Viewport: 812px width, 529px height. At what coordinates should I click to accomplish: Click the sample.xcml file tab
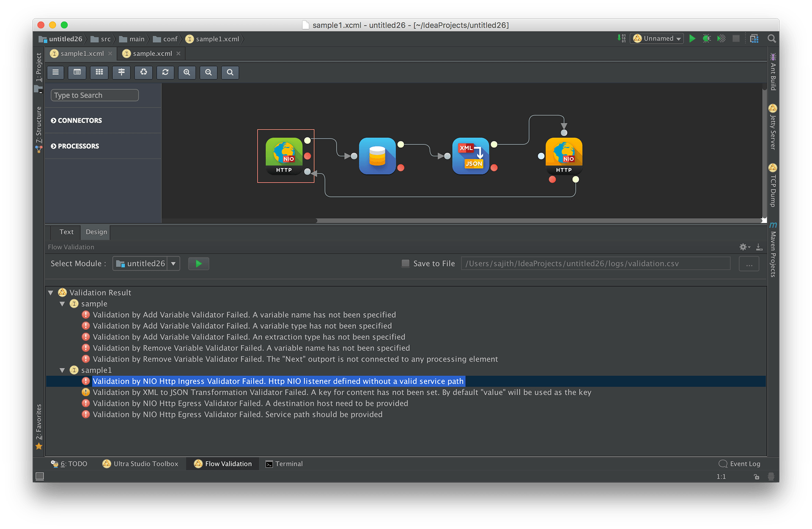(x=151, y=55)
